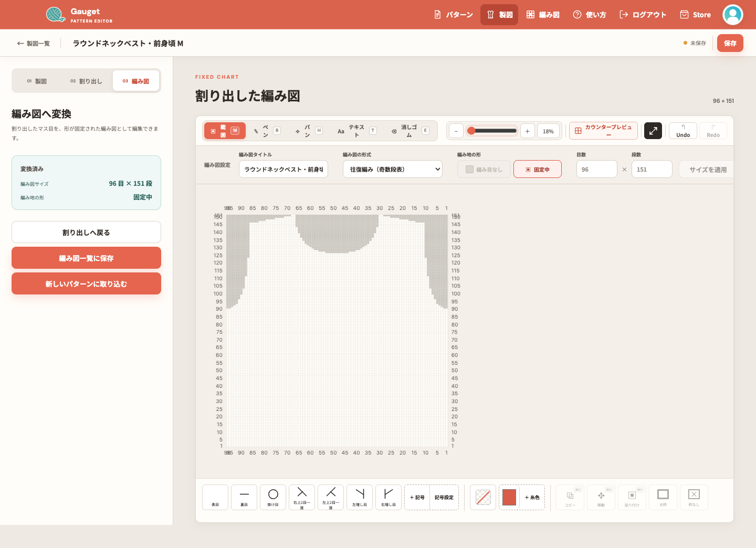Select the ペン drawing tool
Viewport: 756px width, 548px height.
[x=267, y=131]
